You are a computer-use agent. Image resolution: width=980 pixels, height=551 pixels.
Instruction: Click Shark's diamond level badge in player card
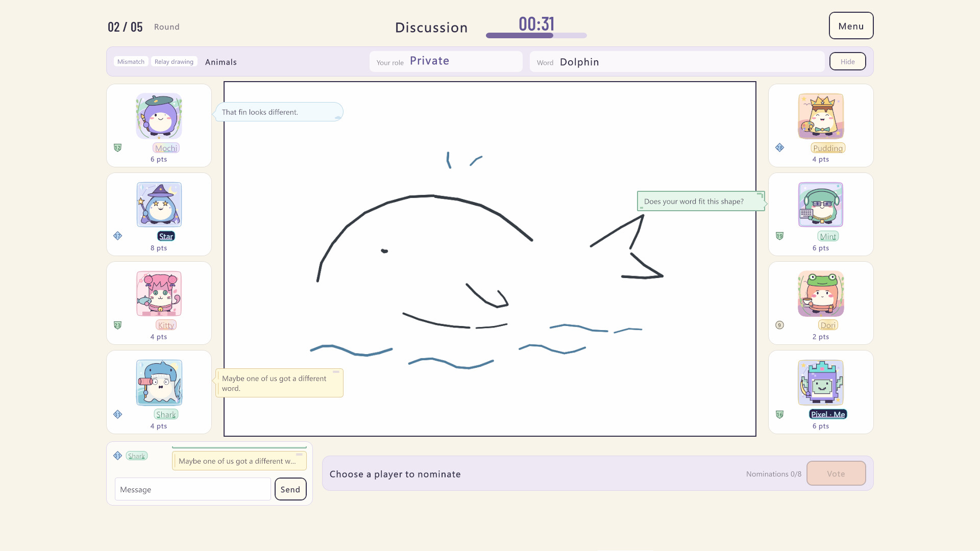coord(117,414)
